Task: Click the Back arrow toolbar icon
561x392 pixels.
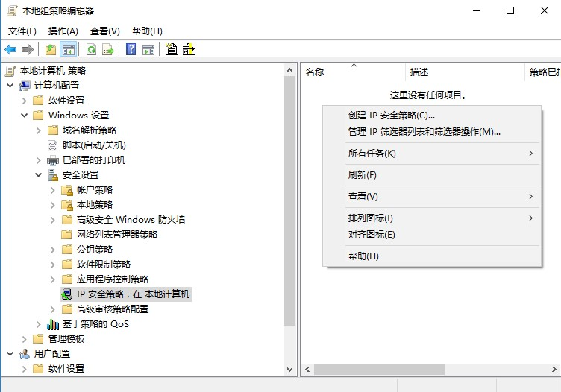Action: click(10, 49)
